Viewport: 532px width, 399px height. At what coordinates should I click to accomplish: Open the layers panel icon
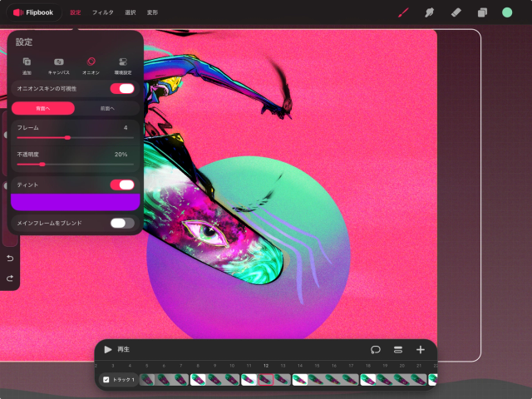[x=482, y=12]
